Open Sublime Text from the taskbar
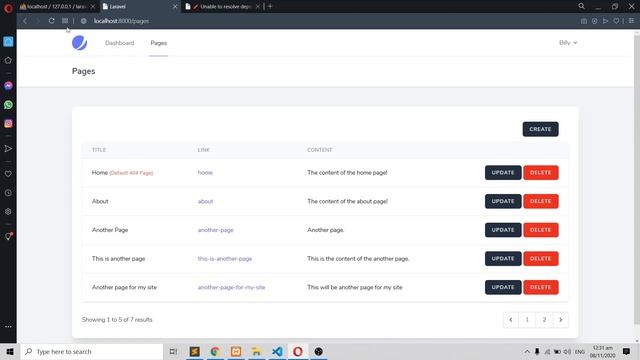Viewport: 640px width, 360px height. 195,351
